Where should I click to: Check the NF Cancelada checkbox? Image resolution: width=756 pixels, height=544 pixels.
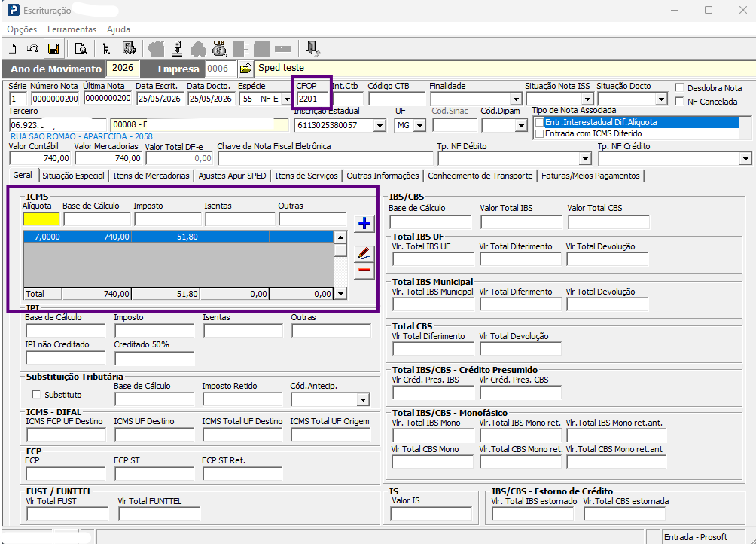(680, 101)
